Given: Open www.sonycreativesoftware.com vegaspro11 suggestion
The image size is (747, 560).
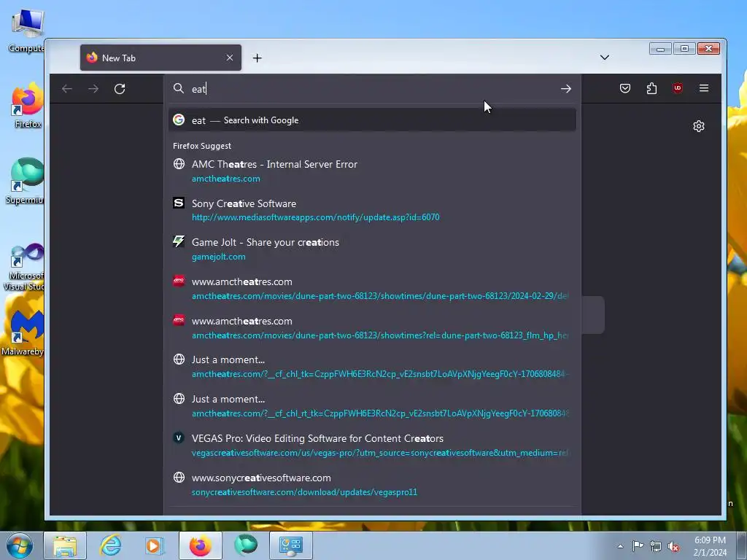Looking at the screenshot, I should [x=372, y=485].
